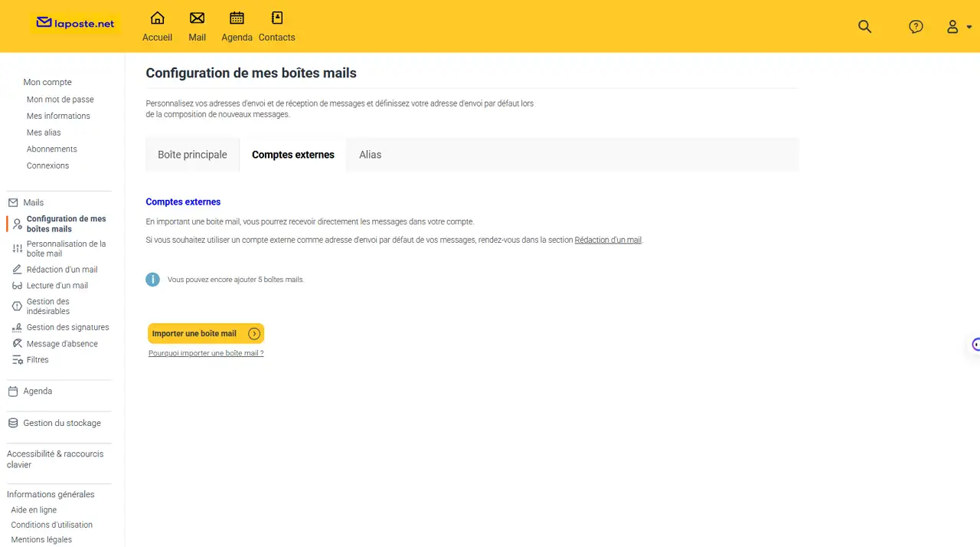Open the 'Pourquoi importer une boîte mail ?' link
The width and height of the screenshot is (980, 547).
click(x=206, y=353)
